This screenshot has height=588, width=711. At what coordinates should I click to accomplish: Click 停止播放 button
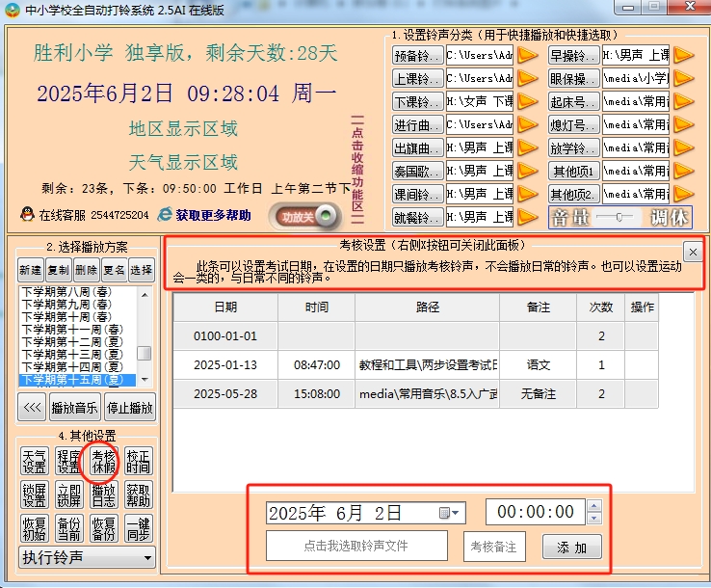[130, 408]
